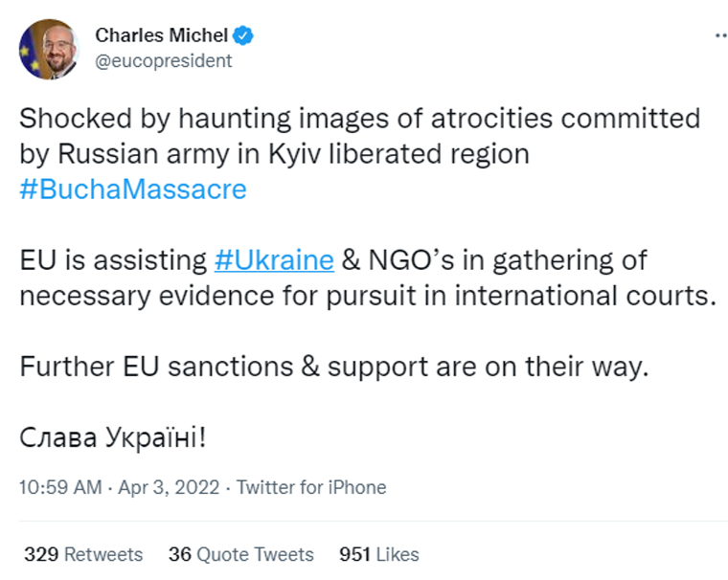View the 36 Quote Tweets list
728x580 pixels.
point(241,554)
